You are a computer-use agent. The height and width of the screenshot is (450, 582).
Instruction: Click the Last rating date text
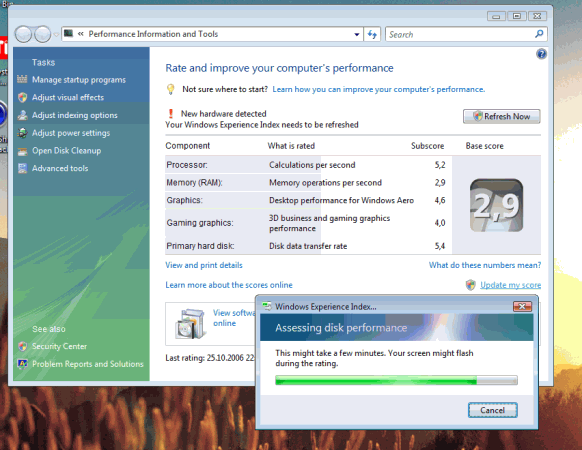click(x=210, y=358)
